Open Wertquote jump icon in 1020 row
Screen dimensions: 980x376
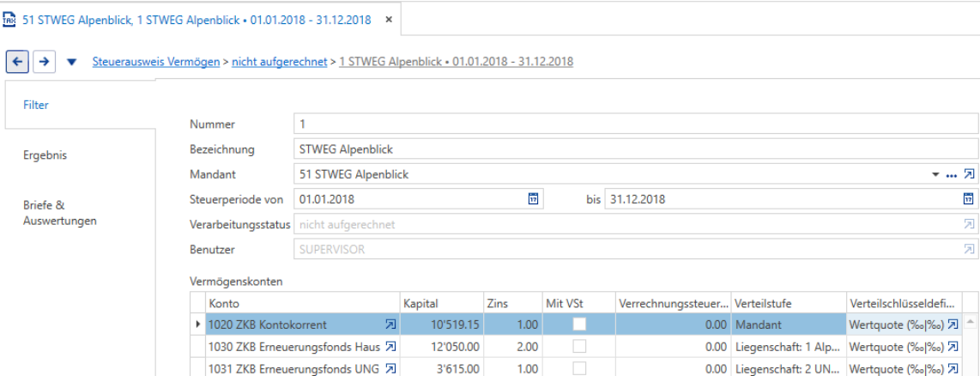(x=953, y=324)
